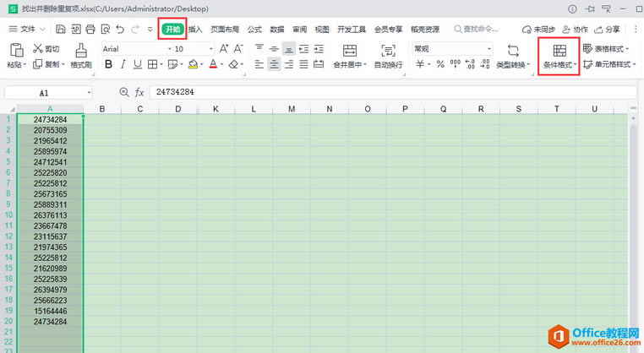Open the number format 常规 dropdown

489,49
